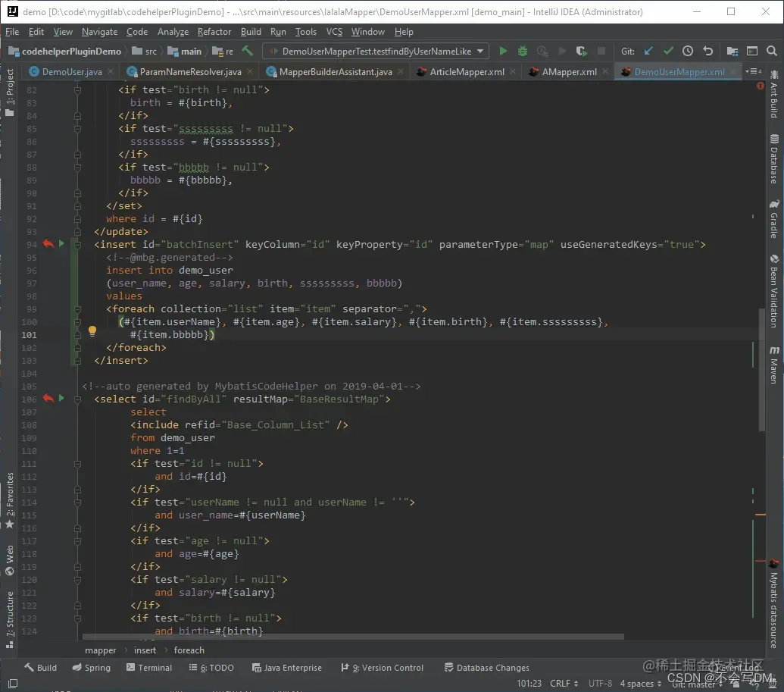The height and width of the screenshot is (692, 784).
Task: Click green run gutter arrow at line 106
Action: pos(61,398)
